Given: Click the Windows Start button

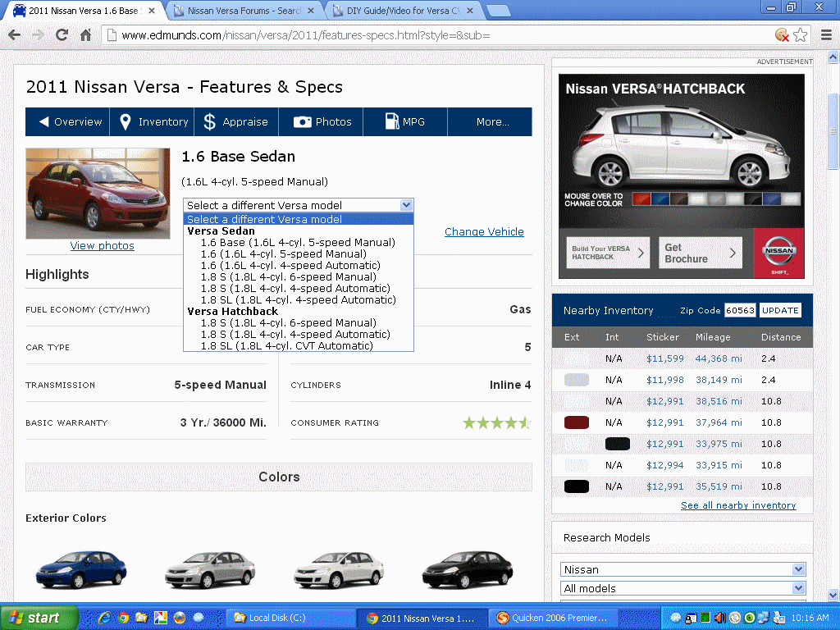Looking at the screenshot, I should (x=39, y=618).
